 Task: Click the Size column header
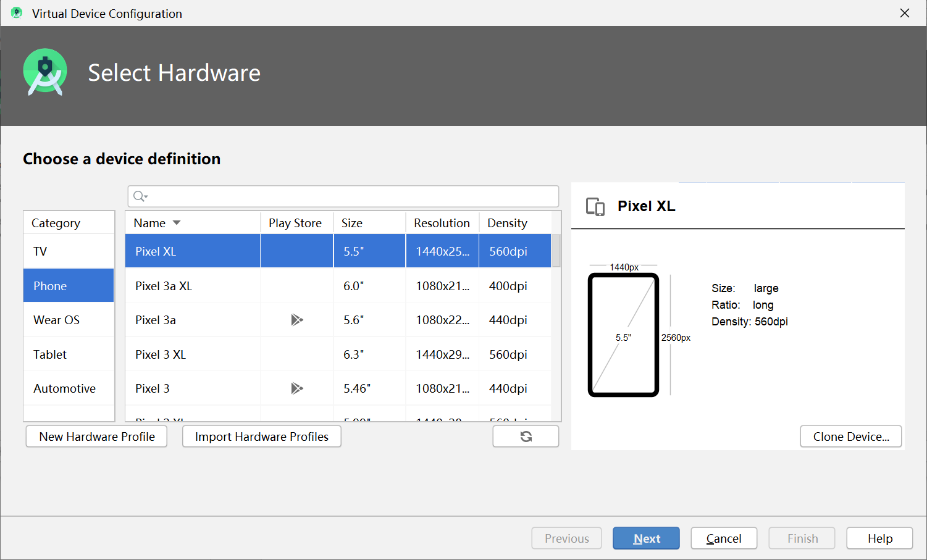[369, 223]
